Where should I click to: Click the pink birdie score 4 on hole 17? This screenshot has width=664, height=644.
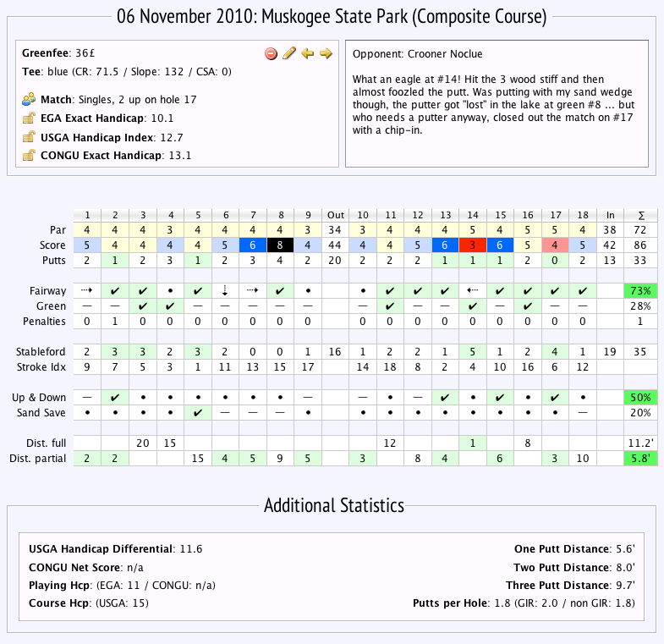pos(555,245)
